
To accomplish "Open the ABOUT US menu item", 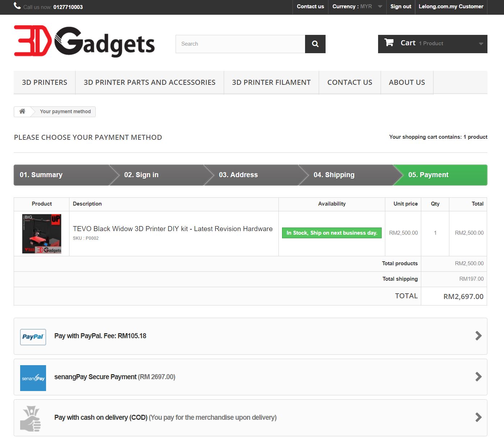I will pos(407,82).
